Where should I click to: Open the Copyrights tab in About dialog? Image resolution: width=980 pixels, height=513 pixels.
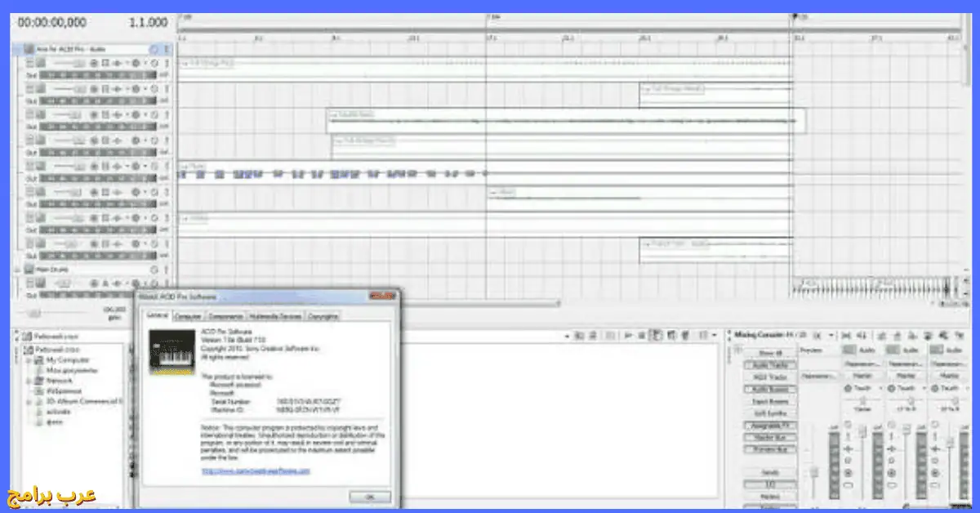point(323,316)
